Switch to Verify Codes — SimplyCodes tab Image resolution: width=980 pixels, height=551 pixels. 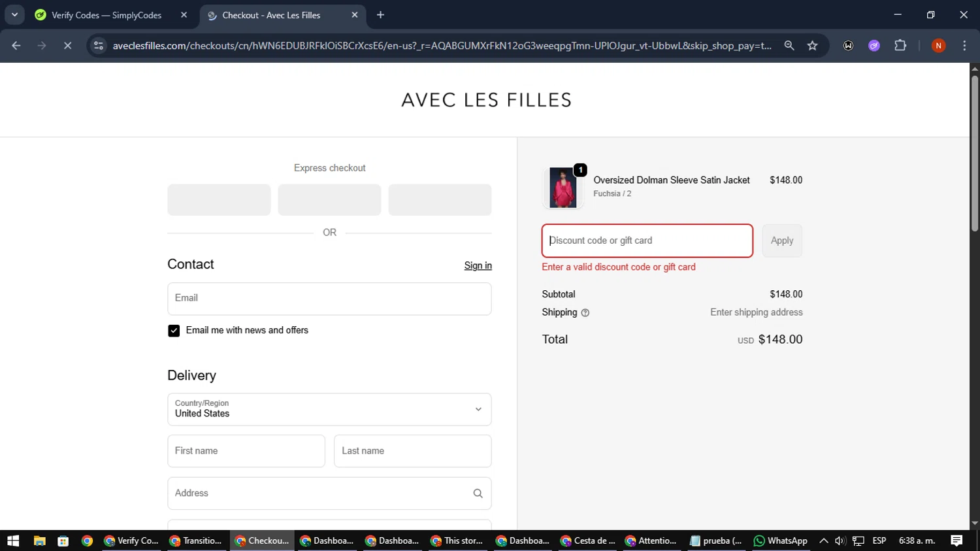pyautogui.click(x=106, y=15)
